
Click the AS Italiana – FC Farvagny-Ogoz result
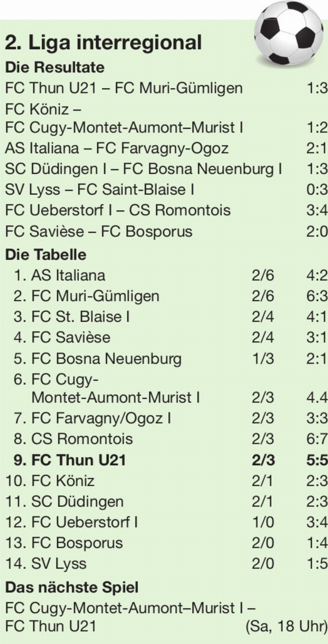click(166, 148)
